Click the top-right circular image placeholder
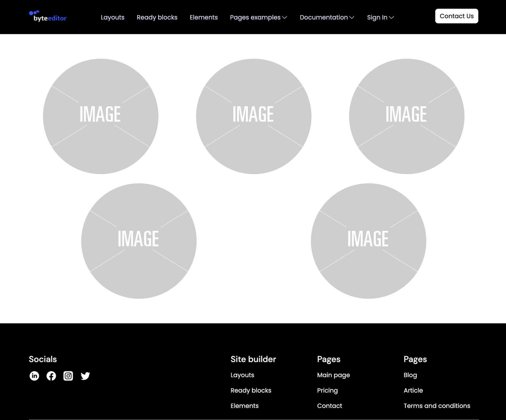506x420 pixels. click(407, 116)
